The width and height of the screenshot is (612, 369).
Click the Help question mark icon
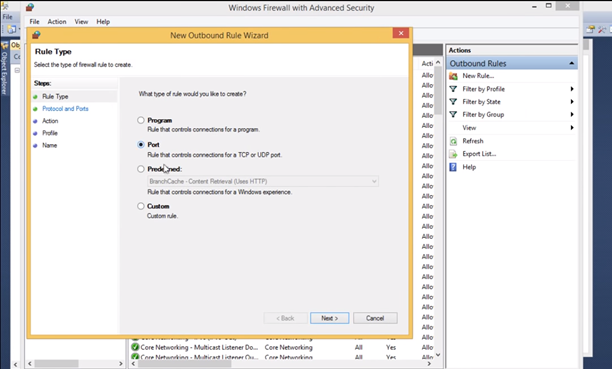[453, 167]
